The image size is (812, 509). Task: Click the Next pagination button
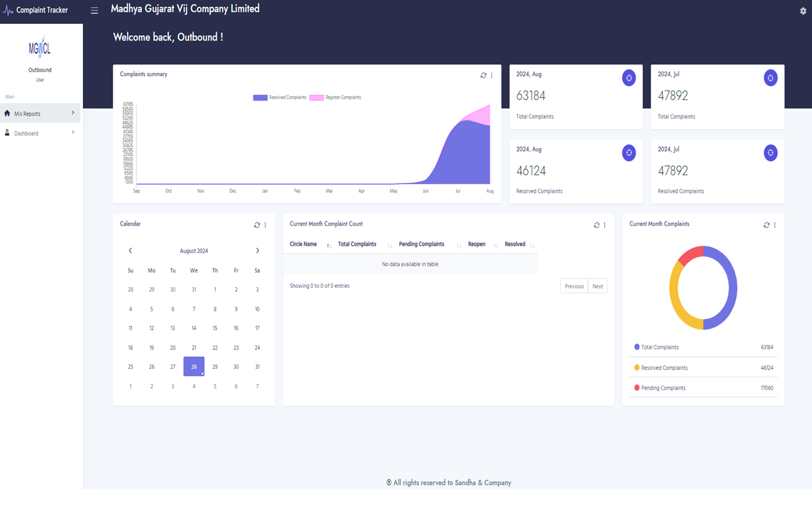(x=597, y=287)
